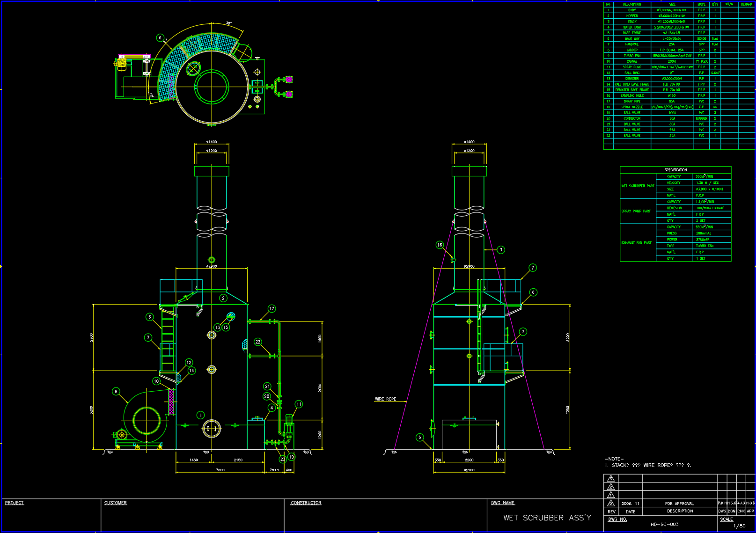Select balloon number 5 at the base frame
The width and height of the screenshot is (756, 533).
click(x=420, y=438)
